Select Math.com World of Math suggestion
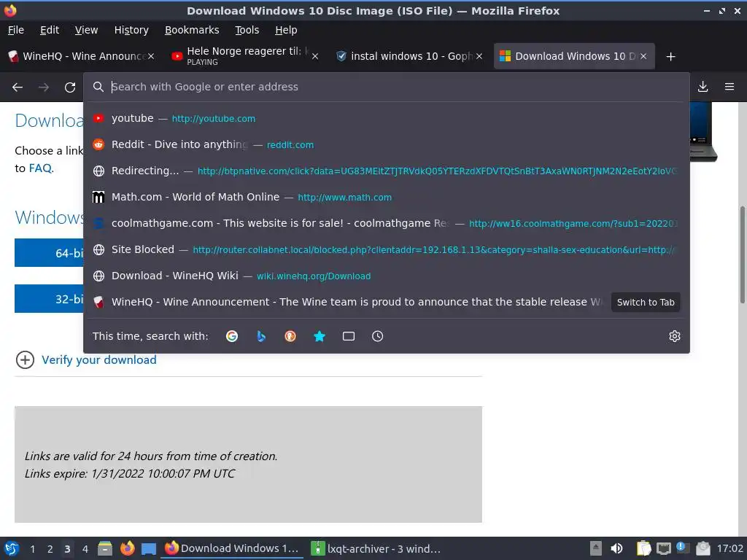Screen dimensions: 747x560 tap(387, 197)
